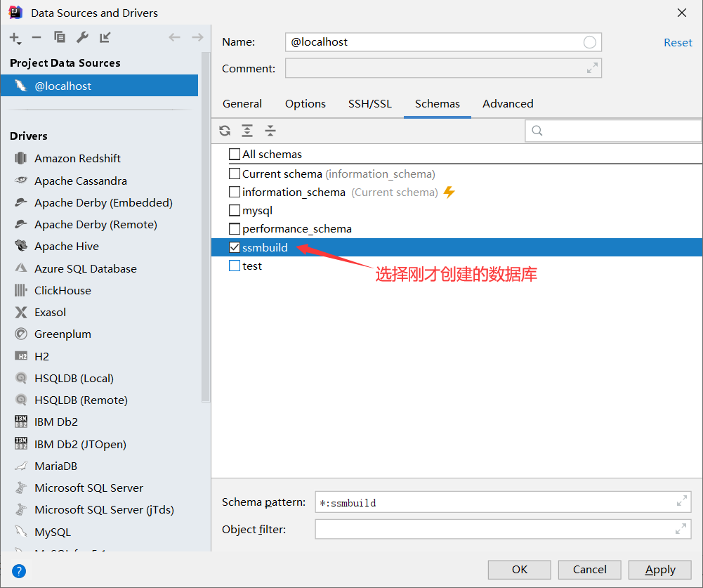
Task: Open driver settings via the wrench icon
Action: [82, 37]
